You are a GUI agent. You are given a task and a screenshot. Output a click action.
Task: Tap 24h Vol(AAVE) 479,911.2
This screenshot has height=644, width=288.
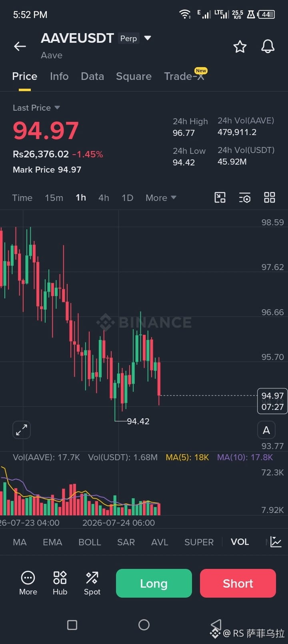(x=237, y=132)
